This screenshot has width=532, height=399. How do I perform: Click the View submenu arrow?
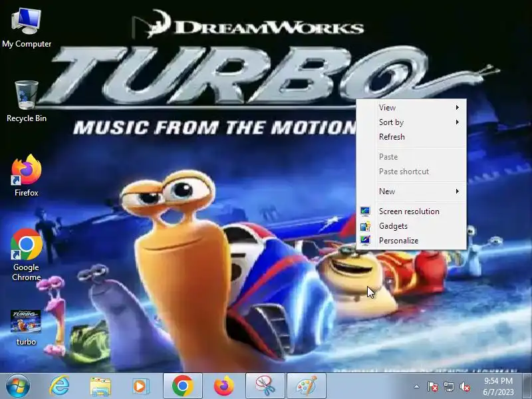tap(458, 108)
